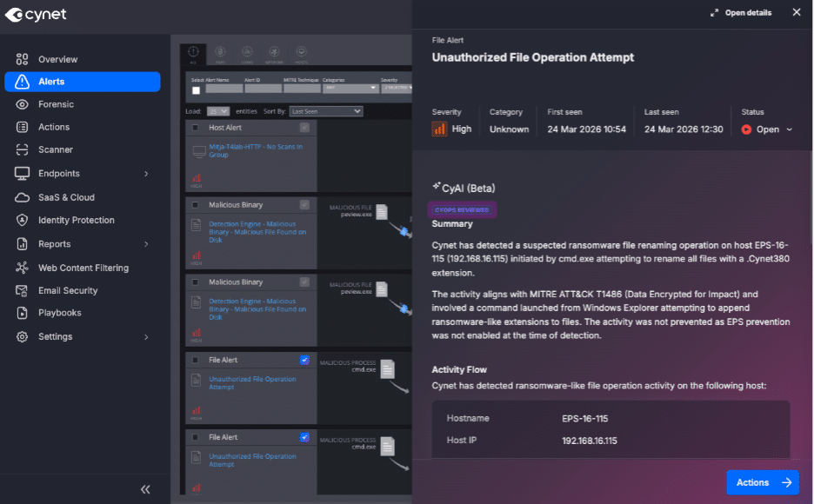The height and width of the screenshot is (504, 814).
Task: Check the Host Alert row checkbox
Action: pos(195,128)
